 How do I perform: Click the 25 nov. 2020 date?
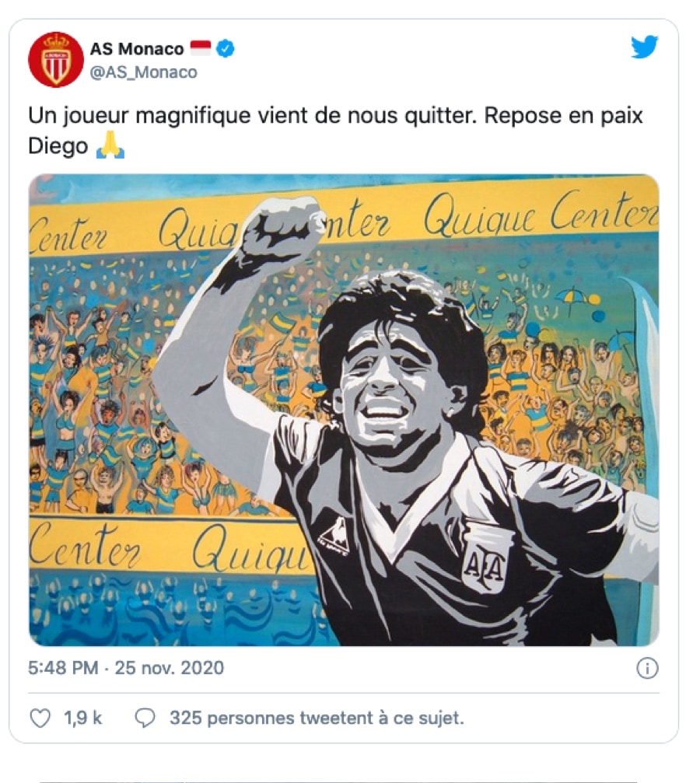click(170, 668)
